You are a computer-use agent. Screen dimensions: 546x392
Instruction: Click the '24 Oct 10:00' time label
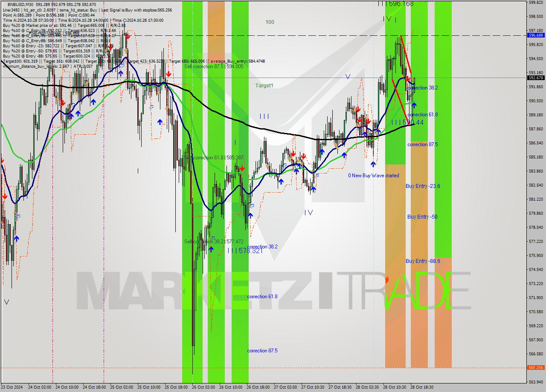click(67, 387)
